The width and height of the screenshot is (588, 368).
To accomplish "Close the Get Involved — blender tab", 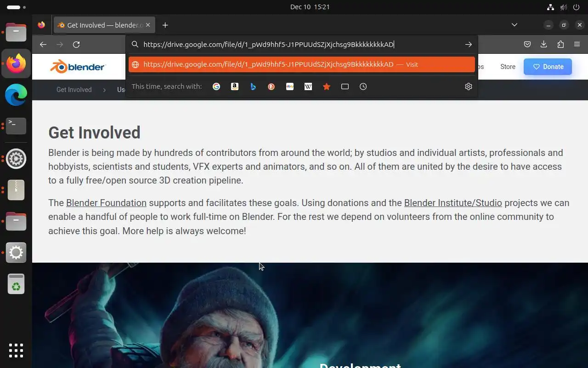I will pos(148,25).
